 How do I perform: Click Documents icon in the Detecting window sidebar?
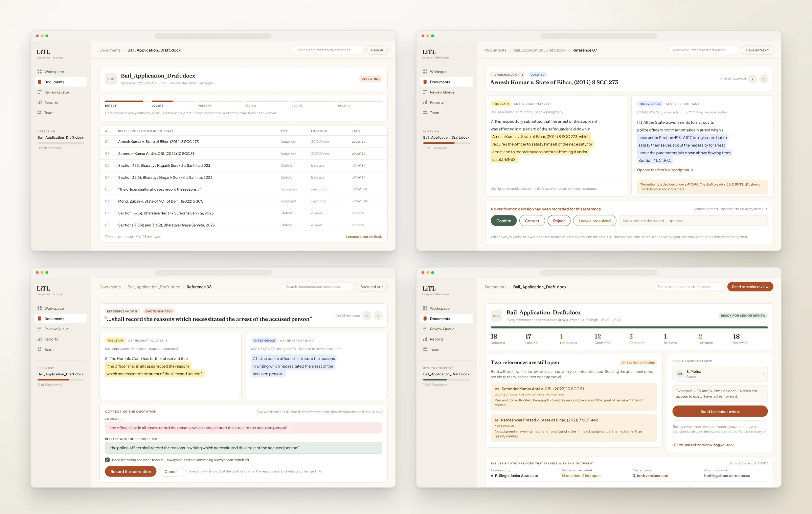40,82
